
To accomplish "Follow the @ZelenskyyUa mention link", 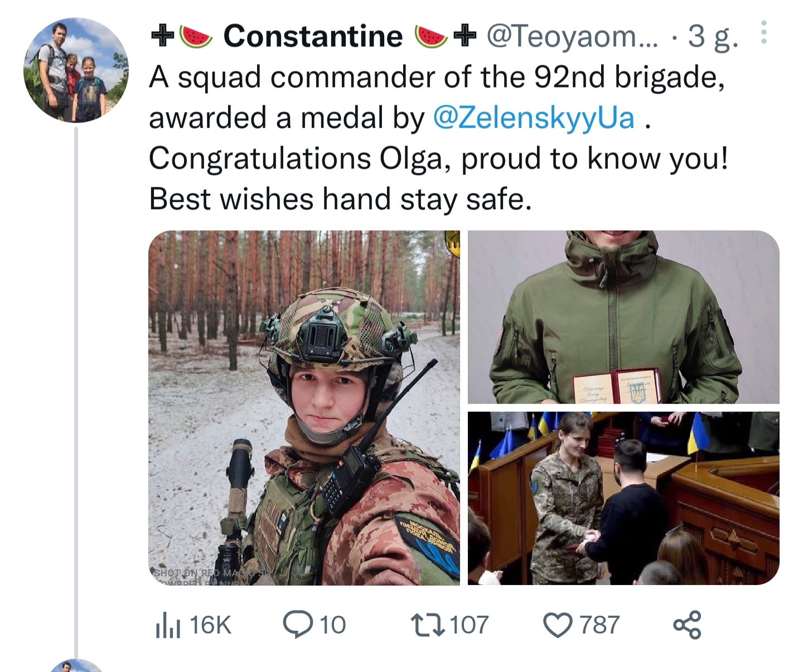I will [534, 118].
